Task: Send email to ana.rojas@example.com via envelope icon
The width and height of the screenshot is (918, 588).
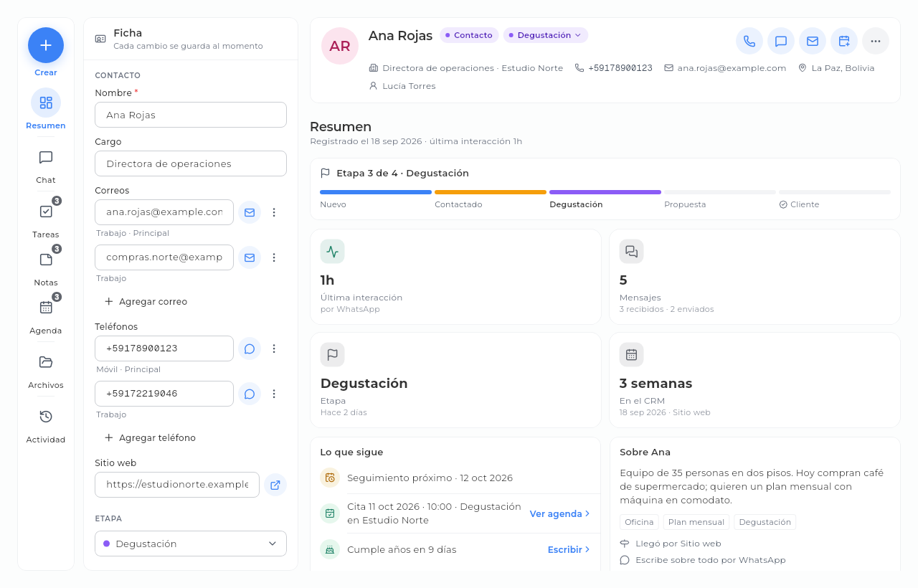Action: (250, 212)
